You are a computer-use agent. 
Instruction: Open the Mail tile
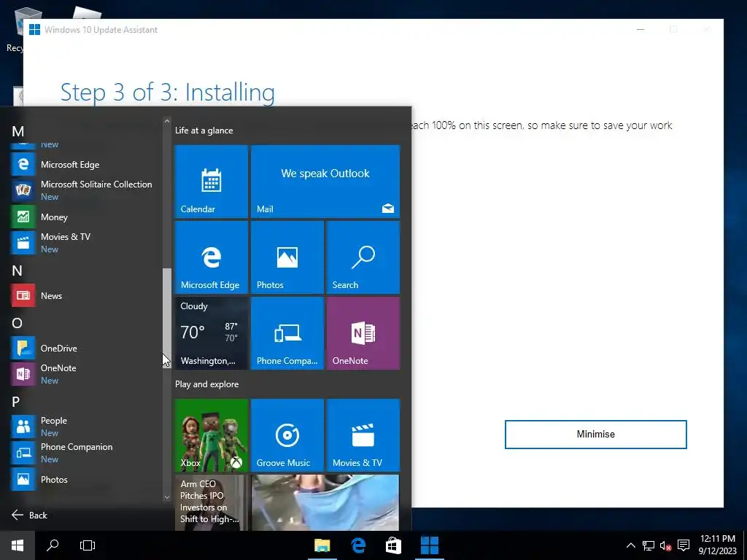click(325, 182)
